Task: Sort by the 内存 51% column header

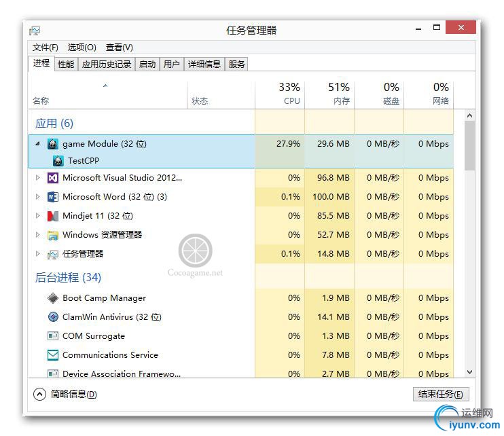Action: (329, 95)
